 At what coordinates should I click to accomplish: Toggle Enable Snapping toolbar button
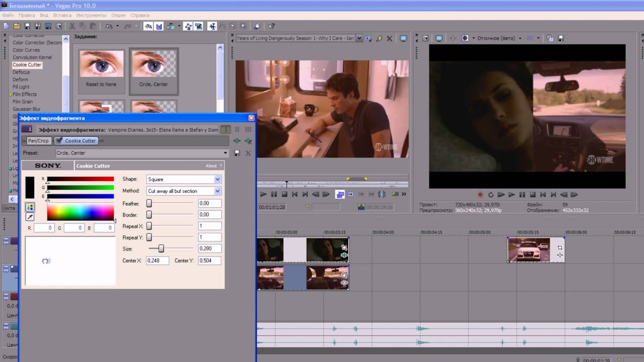tap(148, 26)
